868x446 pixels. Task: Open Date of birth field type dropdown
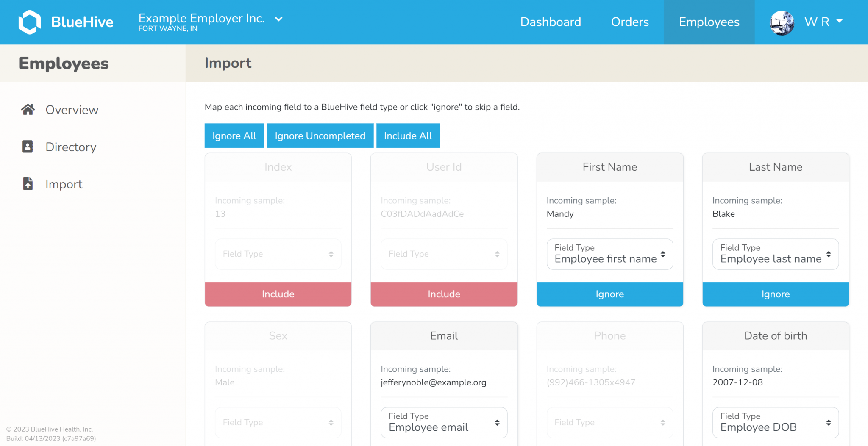click(775, 423)
